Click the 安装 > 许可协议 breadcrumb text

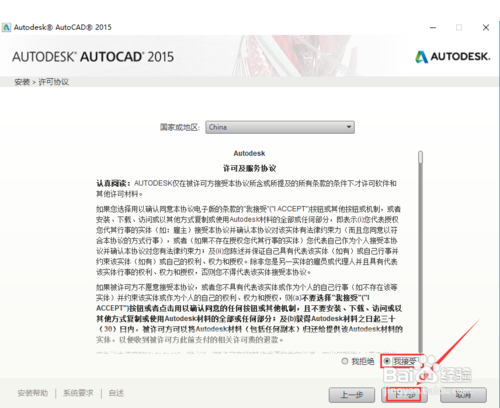[x=42, y=82]
